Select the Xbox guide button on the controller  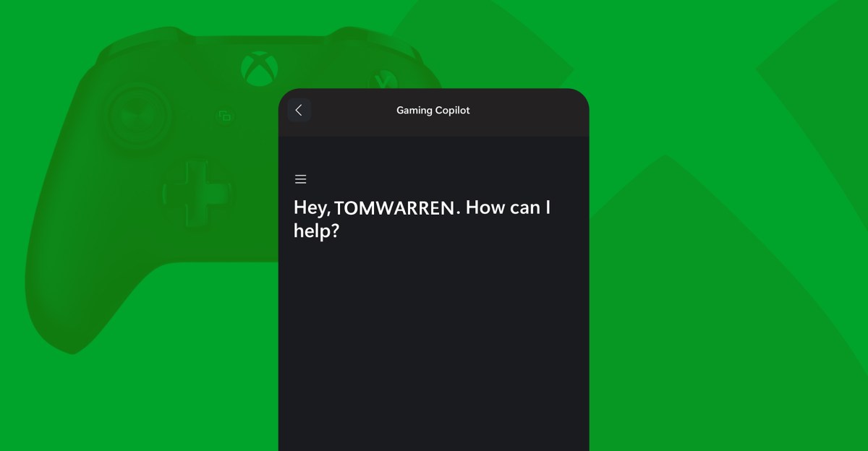click(260, 66)
